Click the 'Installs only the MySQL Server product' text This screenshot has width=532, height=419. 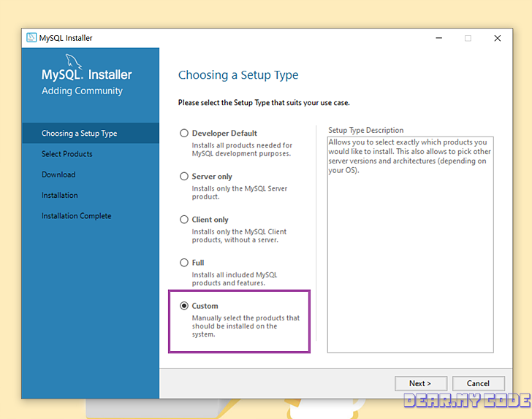[240, 193]
